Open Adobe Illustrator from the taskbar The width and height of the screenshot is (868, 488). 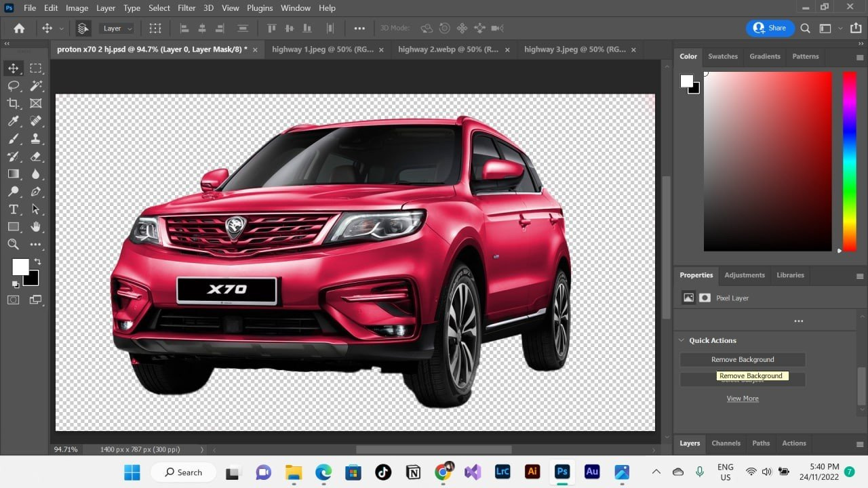pyautogui.click(x=532, y=472)
